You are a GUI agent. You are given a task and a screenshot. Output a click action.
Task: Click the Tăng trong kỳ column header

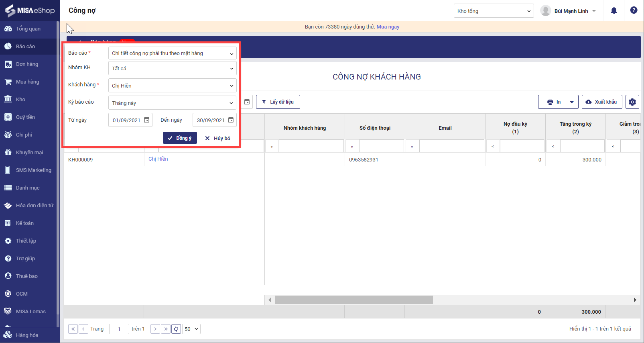(x=575, y=128)
